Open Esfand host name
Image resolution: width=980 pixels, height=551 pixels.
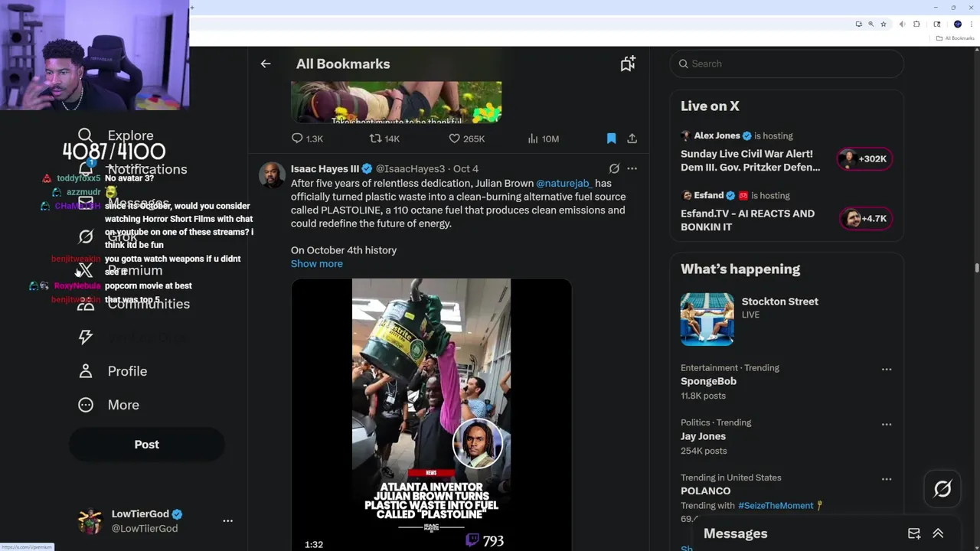coord(709,195)
